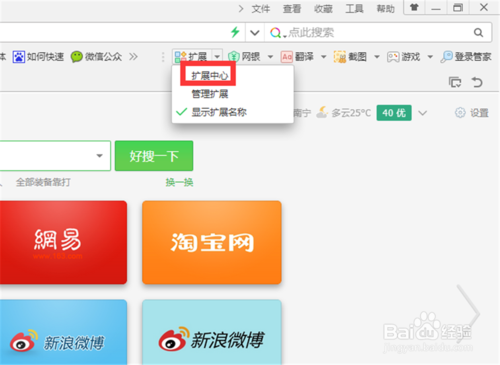Expand the 截图 dropdown arrow
The image size is (500, 365).
point(377,57)
